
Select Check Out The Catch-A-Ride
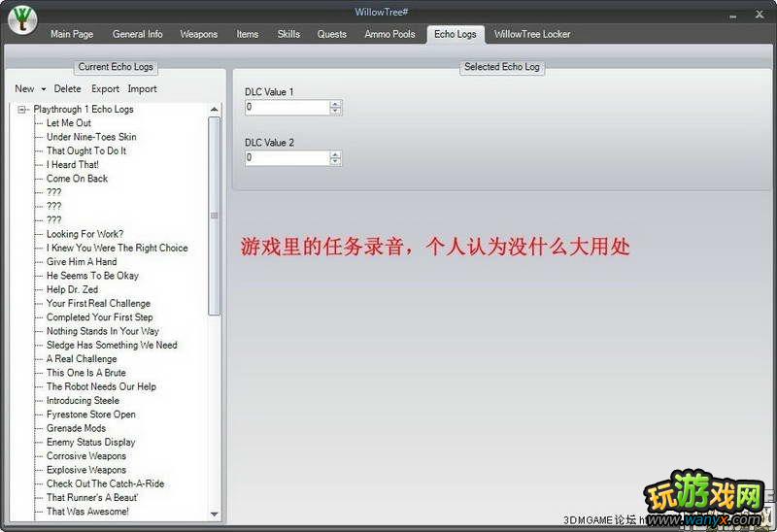[x=105, y=483]
